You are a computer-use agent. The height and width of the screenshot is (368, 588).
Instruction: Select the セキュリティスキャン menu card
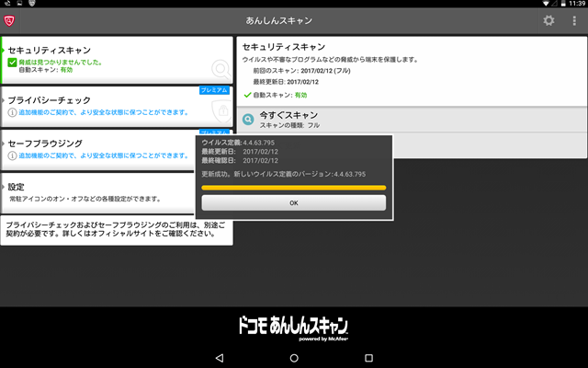(x=117, y=60)
